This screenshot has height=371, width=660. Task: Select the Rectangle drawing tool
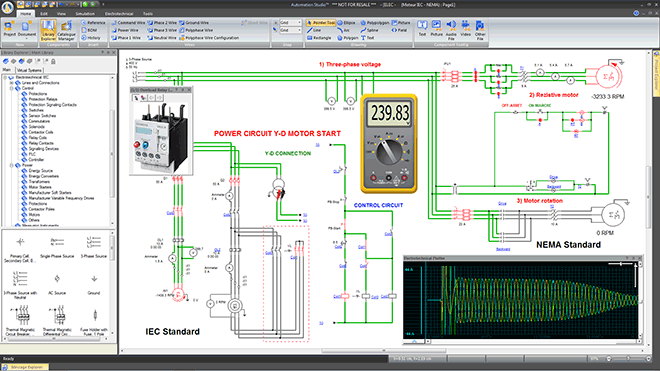319,38
